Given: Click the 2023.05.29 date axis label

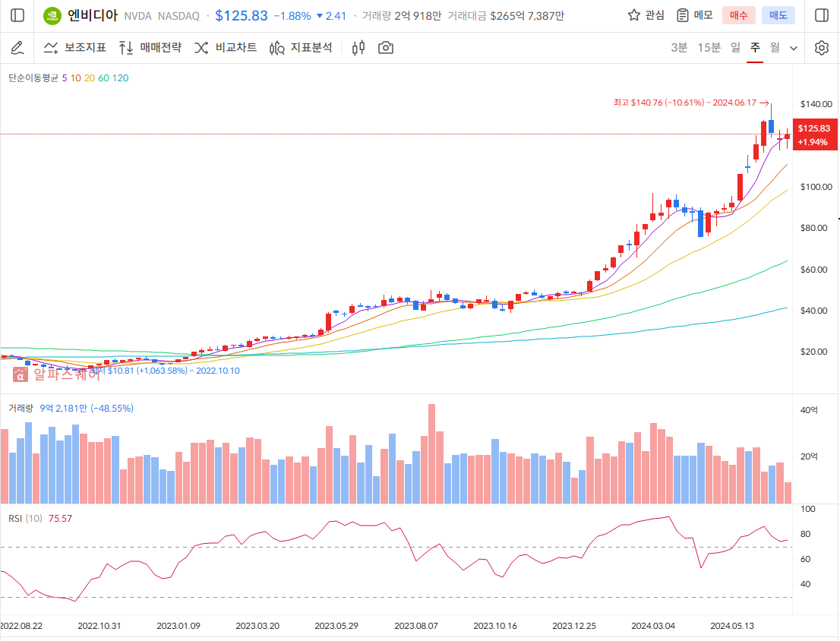Looking at the screenshot, I should [x=336, y=626].
